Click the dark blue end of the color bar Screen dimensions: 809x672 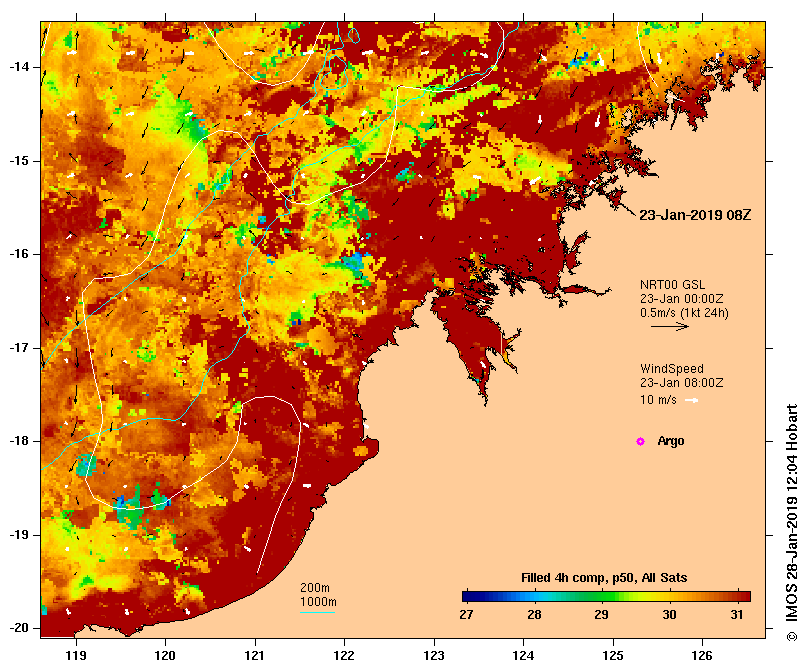(466, 596)
